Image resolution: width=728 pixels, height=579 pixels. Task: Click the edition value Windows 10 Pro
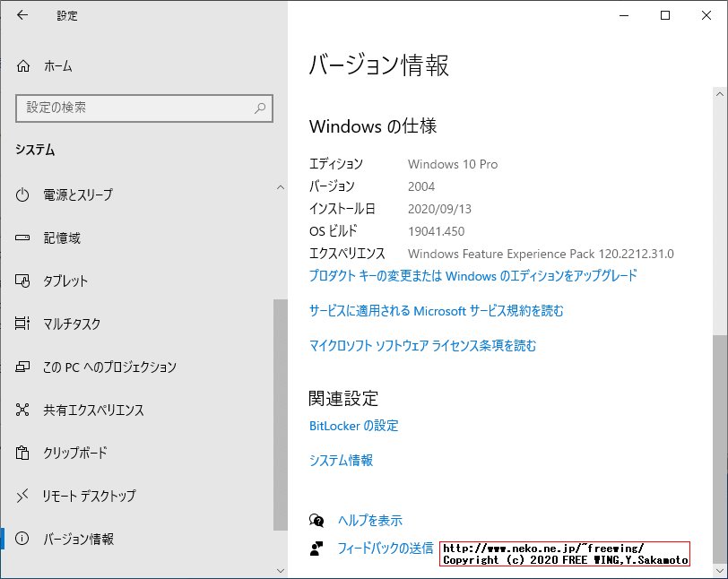coord(453,164)
